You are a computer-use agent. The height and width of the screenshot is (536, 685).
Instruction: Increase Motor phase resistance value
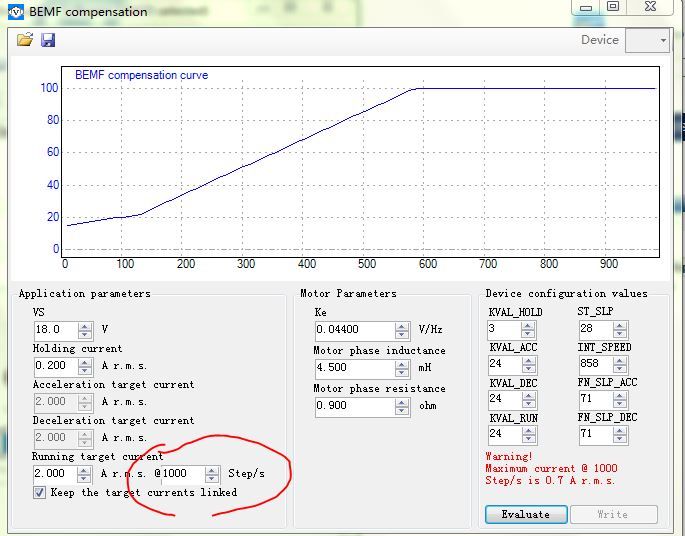pyautogui.click(x=401, y=402)
